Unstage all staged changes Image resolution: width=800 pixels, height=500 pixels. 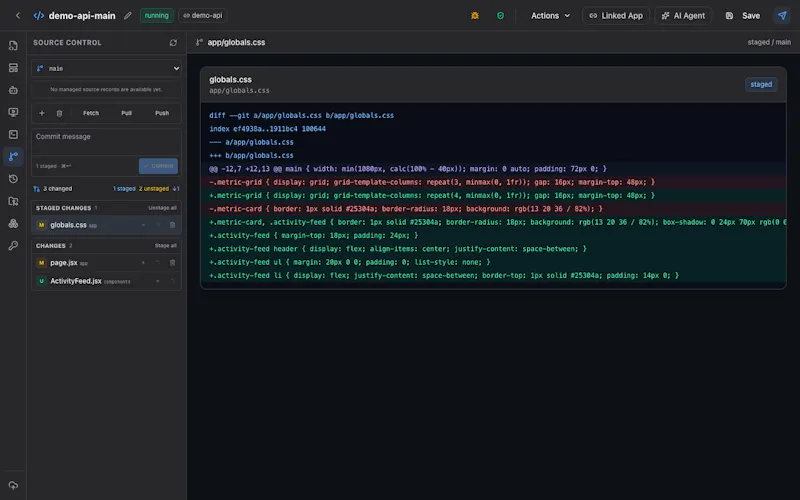(162, 208)
